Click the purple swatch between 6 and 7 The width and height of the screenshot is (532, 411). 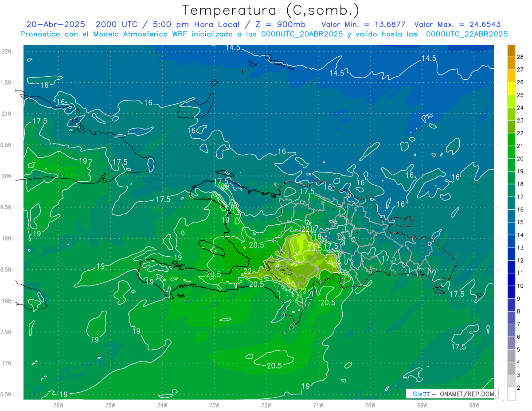point(511,330)
